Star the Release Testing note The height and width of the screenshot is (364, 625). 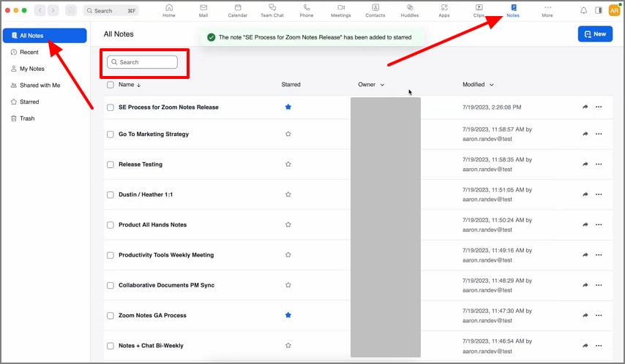pos(288,164)
